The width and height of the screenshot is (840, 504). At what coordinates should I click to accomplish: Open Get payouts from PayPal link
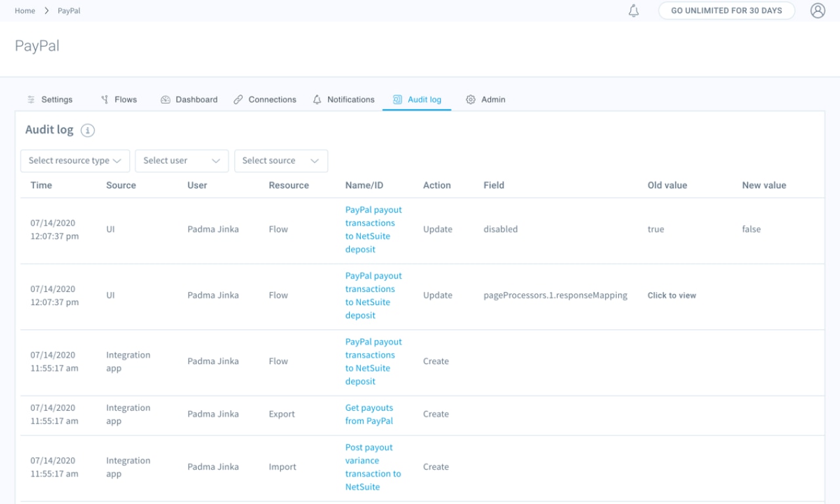(x=369, y=414)
